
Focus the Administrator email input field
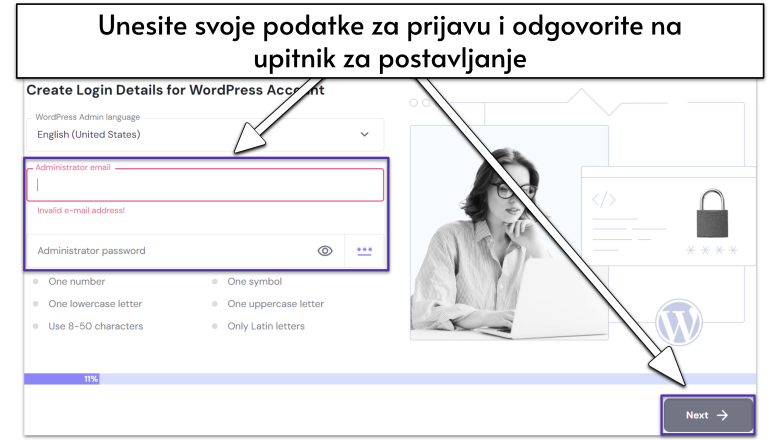[x=205, y=185]
